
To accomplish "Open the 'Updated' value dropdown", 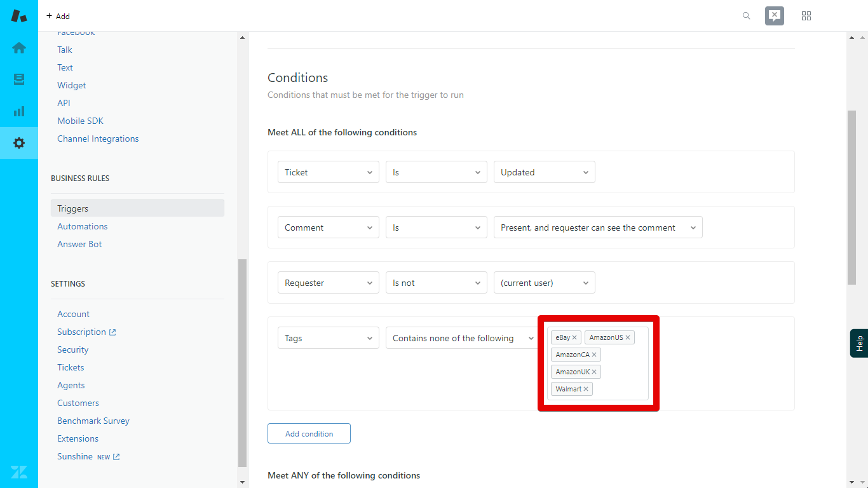I will (x=544, y=172).
